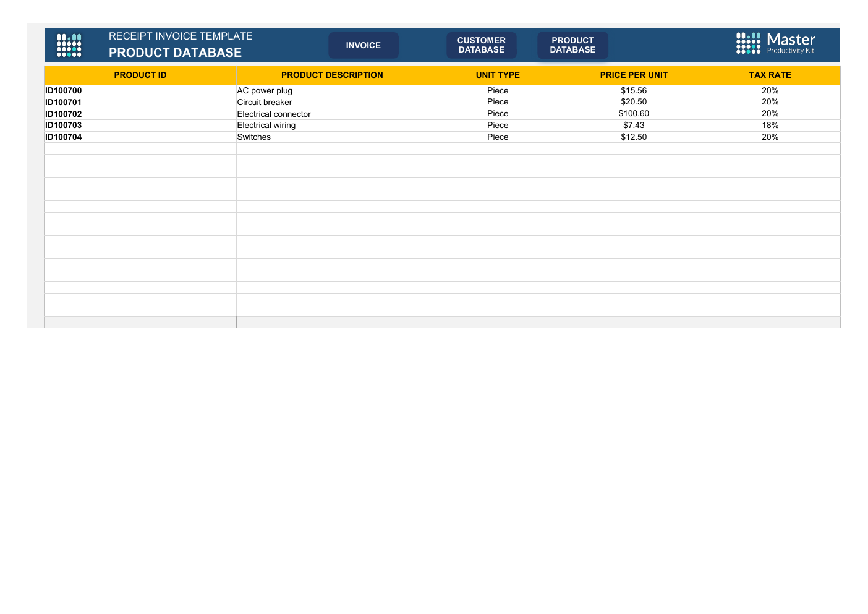Click the Electrical wiring description cell
This screenshot has height=614, width=868.
pyautogui.click(x=332, y=126)
